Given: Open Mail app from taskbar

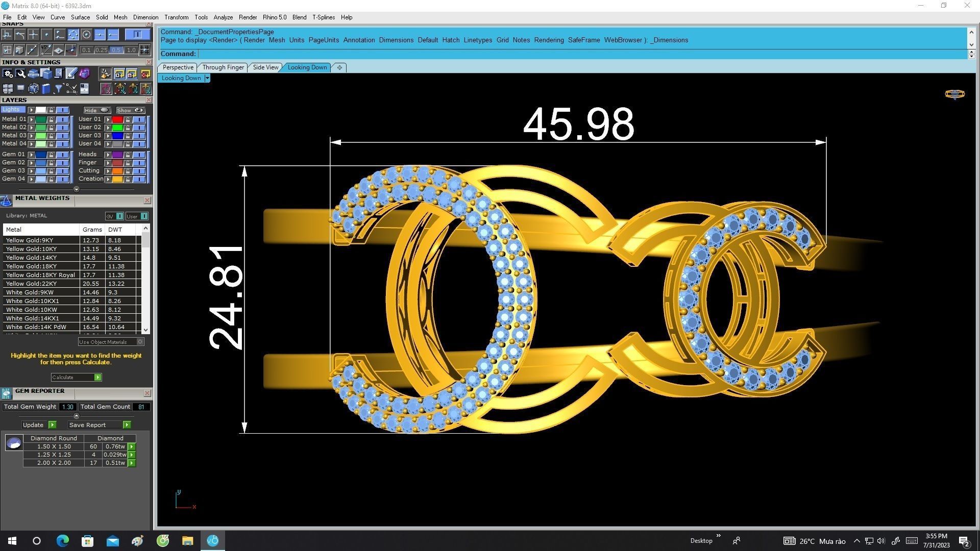Looking at the screenshot, I should [x=112, y=540].
